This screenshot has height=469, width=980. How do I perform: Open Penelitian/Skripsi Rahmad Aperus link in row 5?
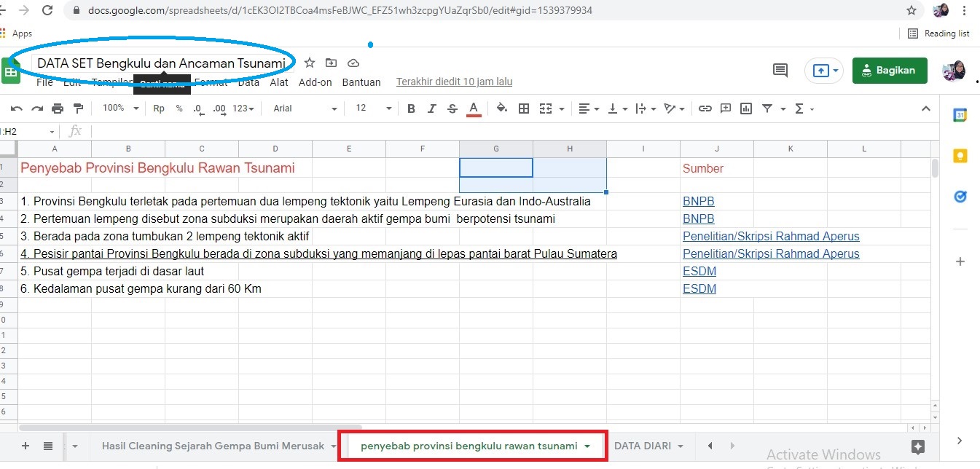click(x=770, y=236)
